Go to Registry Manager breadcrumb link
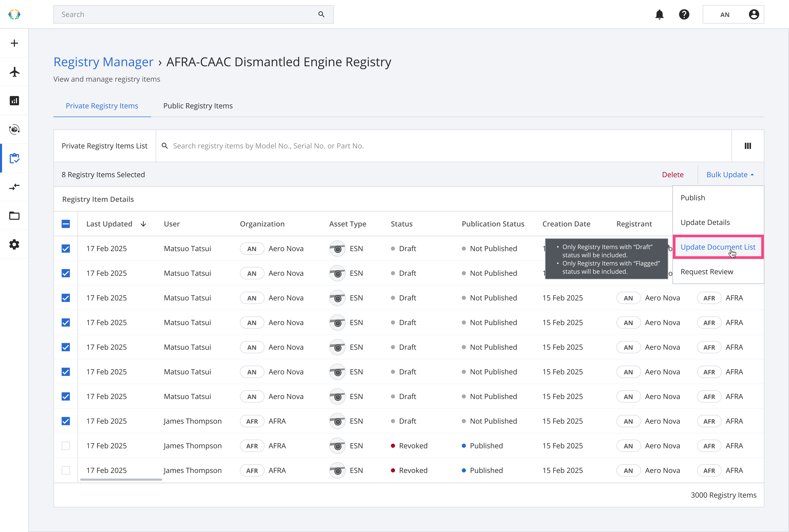This screenshot has height=532, width=789. tap(104, 62)
